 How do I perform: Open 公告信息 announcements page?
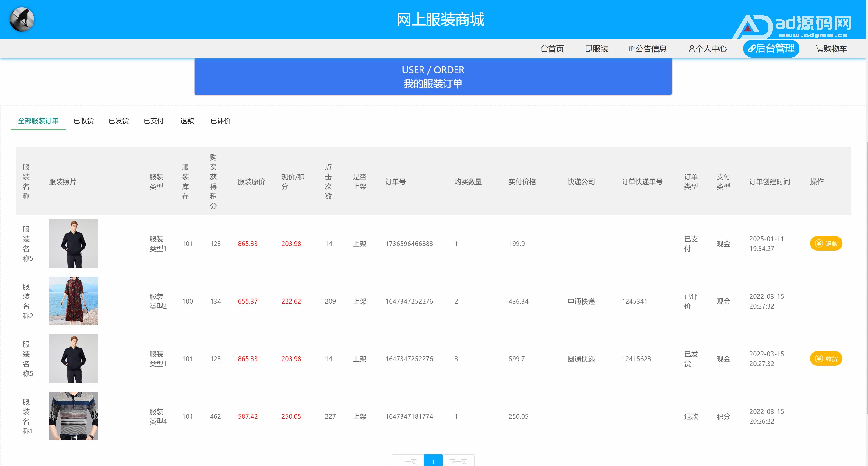click(x=648, y=49)
